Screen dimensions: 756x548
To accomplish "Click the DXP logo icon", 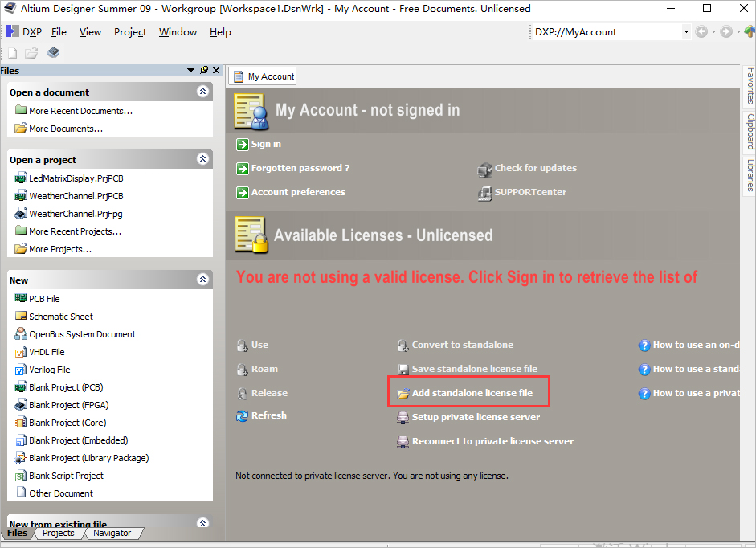I will 12,31.
